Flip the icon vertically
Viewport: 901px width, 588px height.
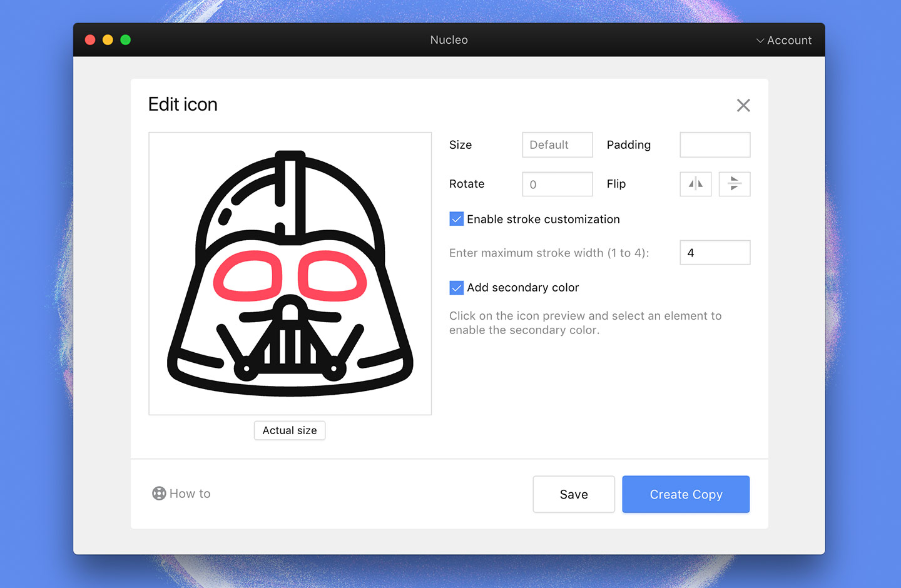(734, 184)
